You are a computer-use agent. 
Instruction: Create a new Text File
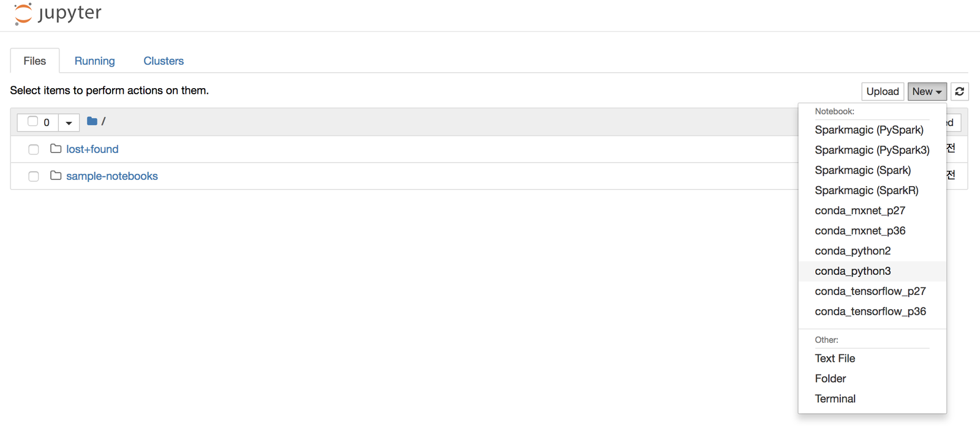coord(835,358)
